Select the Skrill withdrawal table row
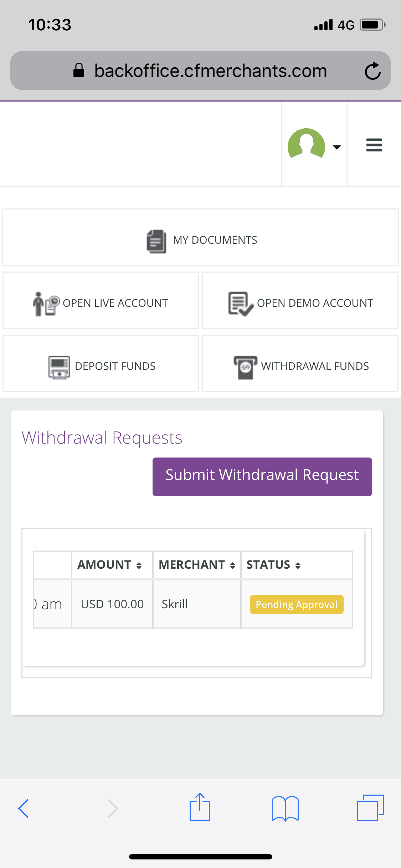The image size is (401, 868). pyautogui.click(x=174, y=604)
